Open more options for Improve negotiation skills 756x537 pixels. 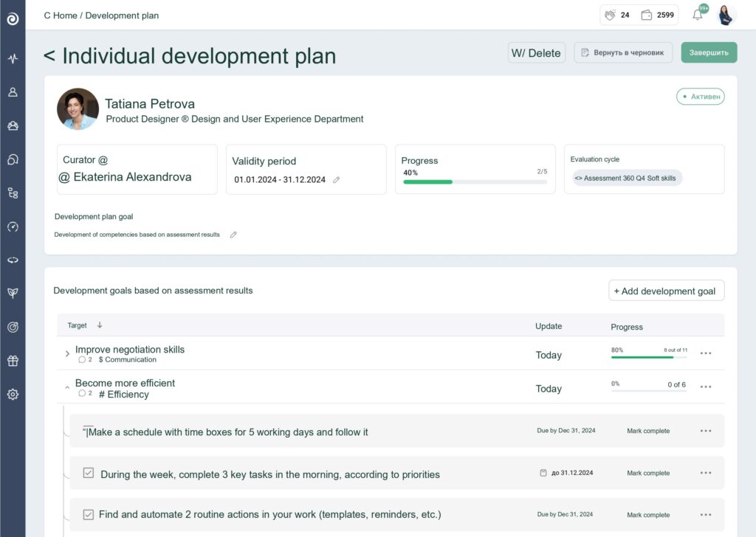pos(706,353)
